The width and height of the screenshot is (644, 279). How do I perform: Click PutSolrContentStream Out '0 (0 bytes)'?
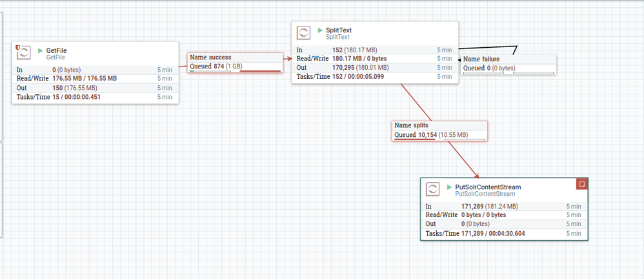(x=476, y=224)
